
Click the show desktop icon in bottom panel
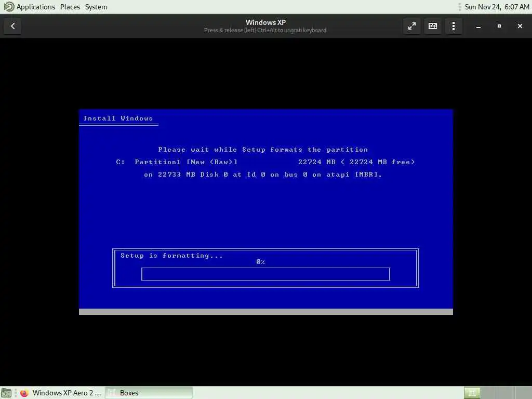click(6, 393)
